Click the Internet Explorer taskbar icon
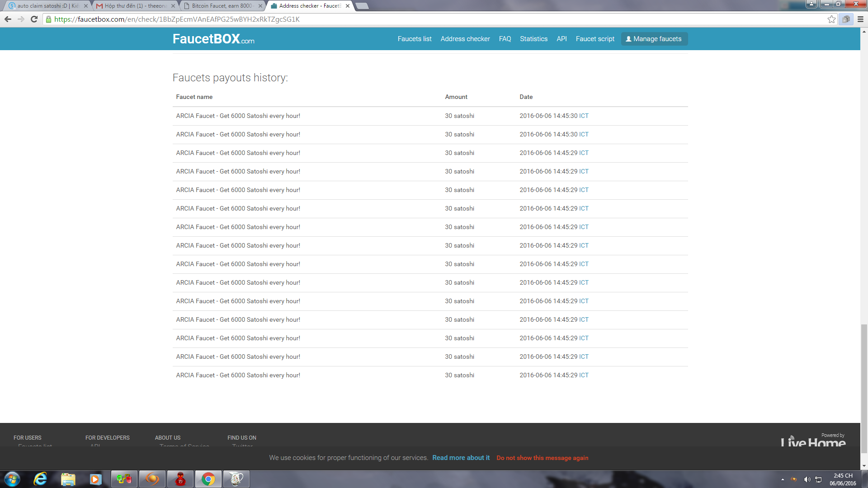 (40, 479)
